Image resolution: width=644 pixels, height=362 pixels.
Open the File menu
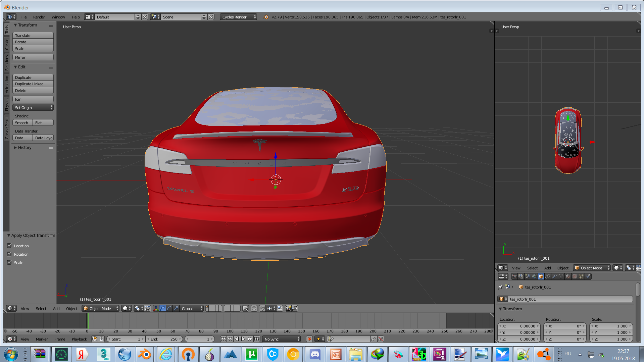pyautogui.click(x=23, y=17)
